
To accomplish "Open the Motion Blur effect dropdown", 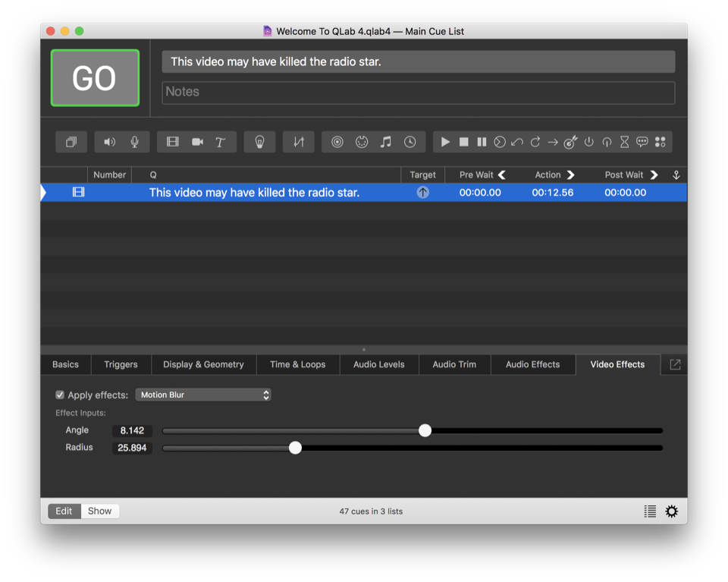I will (202, 395).
